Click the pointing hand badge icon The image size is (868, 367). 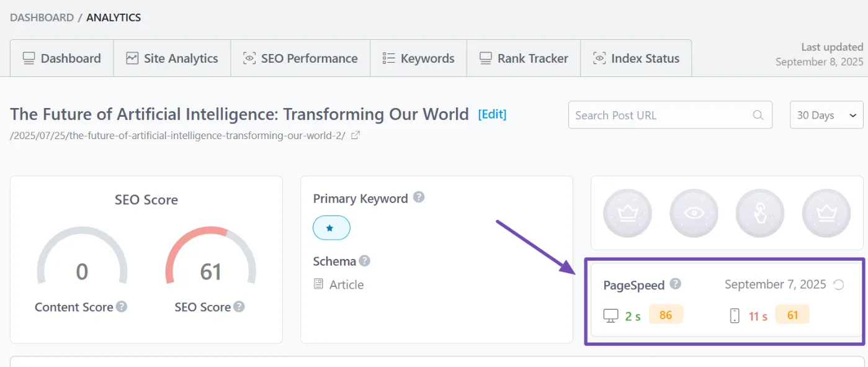click(760, 213)
